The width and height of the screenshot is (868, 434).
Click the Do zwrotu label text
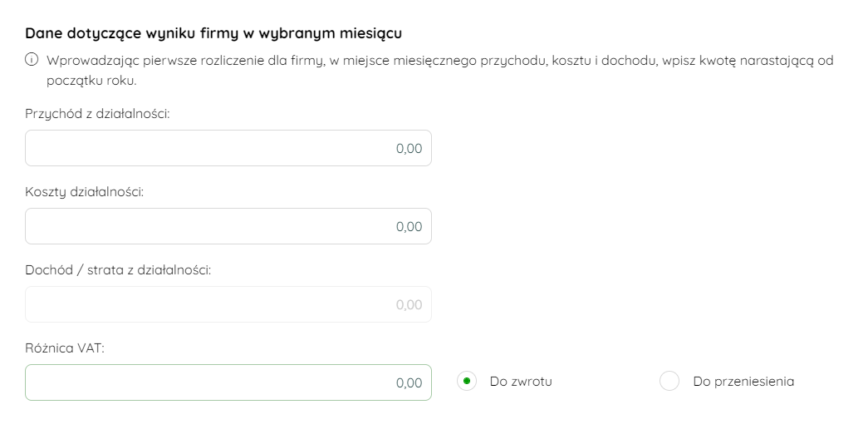[521, 382]
